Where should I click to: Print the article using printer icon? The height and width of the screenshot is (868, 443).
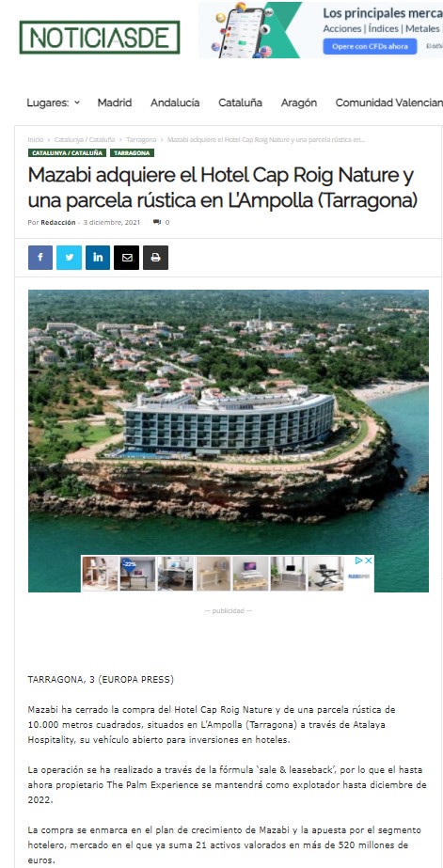[155, 258]
